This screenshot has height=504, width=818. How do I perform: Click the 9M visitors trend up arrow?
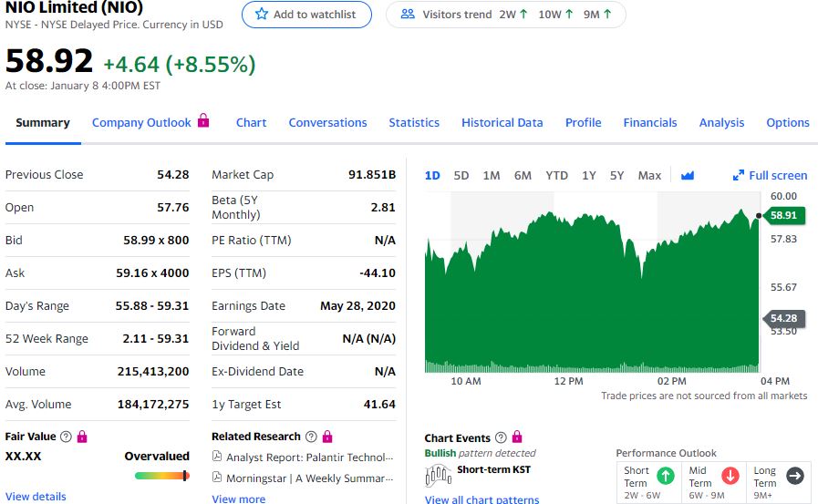(607, 14)
